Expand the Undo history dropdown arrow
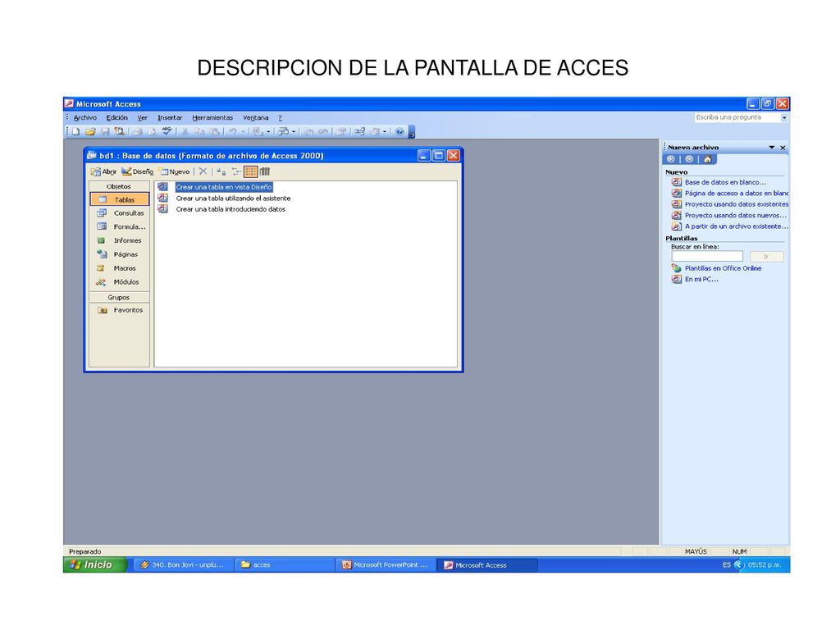The width and height of the screenshot is (840, 630). pos(243,131)
